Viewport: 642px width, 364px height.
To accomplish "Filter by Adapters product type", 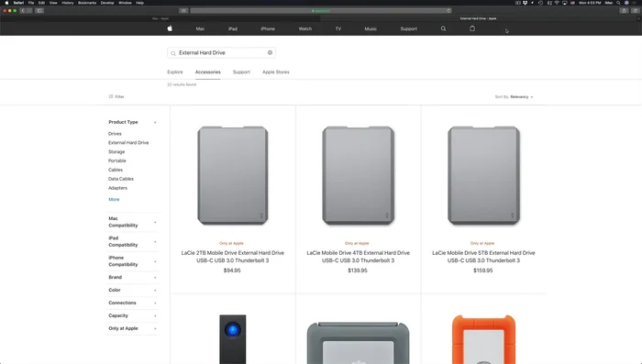I will [117, 188].
